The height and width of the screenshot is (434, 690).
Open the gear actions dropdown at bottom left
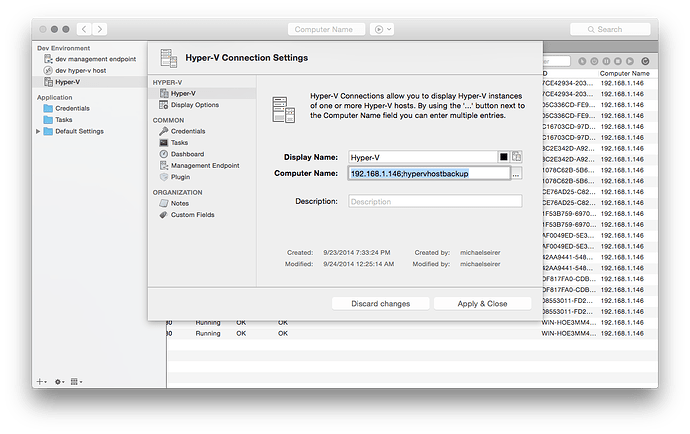tap(60, 381)
